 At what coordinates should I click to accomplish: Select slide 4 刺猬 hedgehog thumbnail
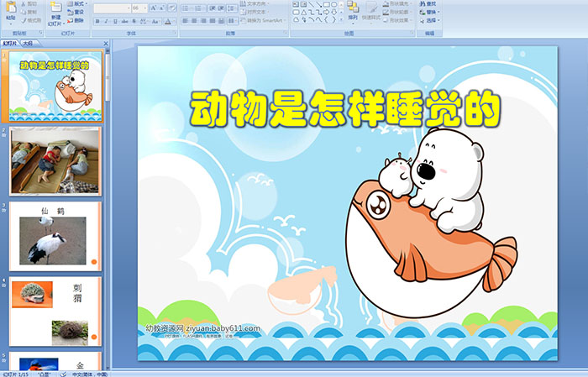click(55, 311)
